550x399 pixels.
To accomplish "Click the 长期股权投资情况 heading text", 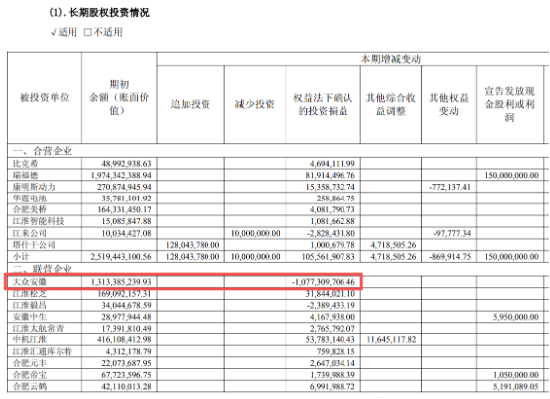I will 109,13.
